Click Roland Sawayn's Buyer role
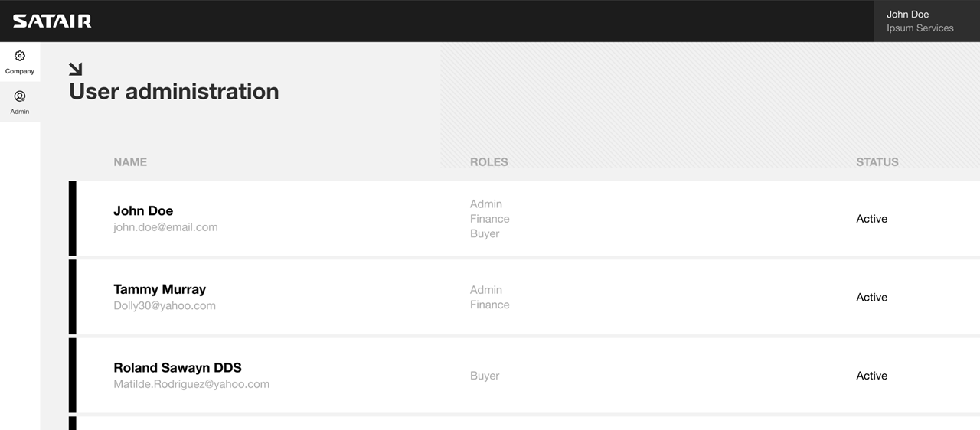 tap(485, 376)
